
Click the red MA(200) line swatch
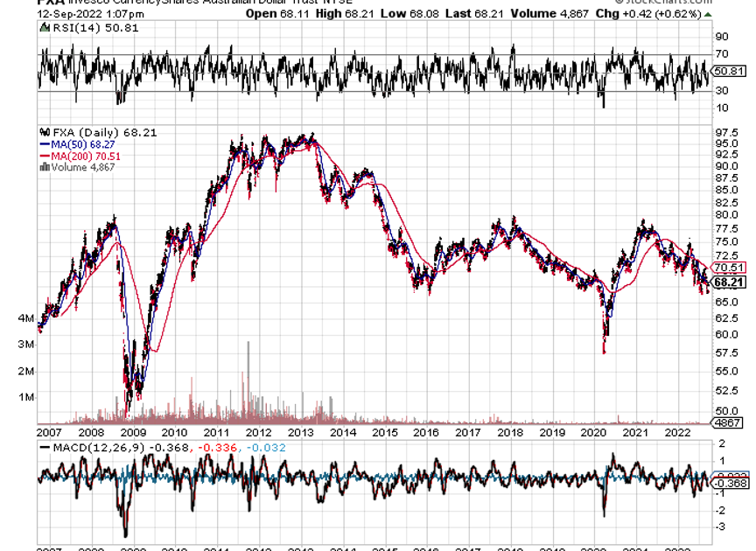(x=44, y=156)
